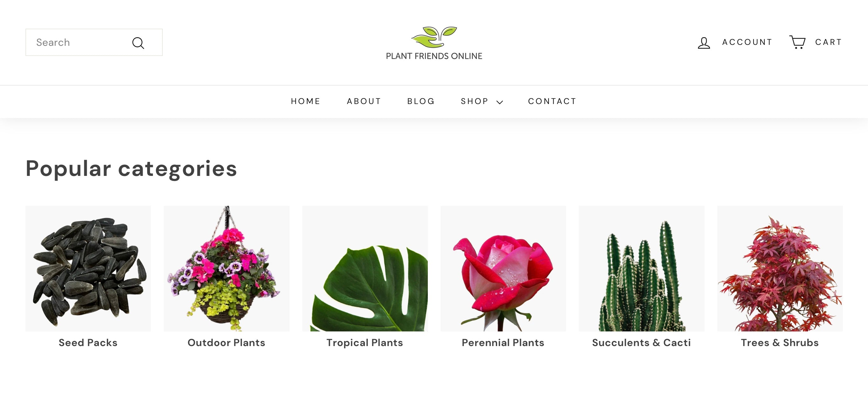Click the Cart text link
Screen dimensions: 868x403
tap(828, 42)
